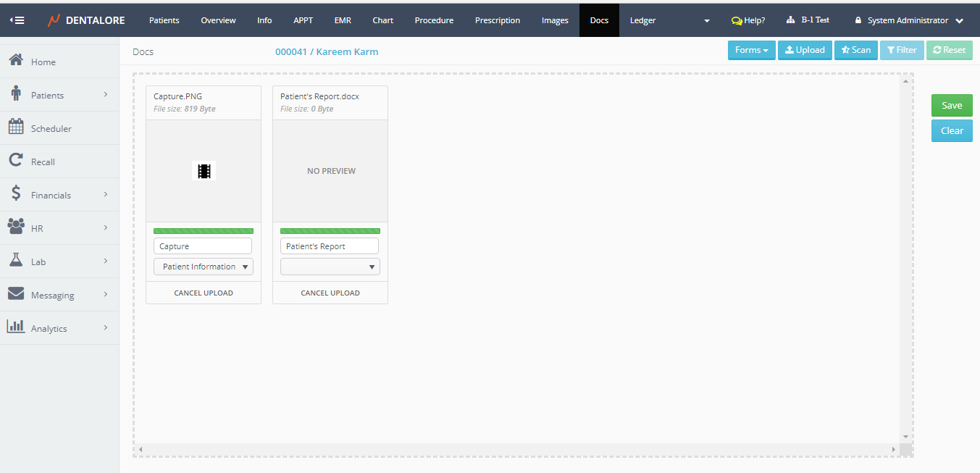Open the Forms dropdown button

[x=751, y=50]
